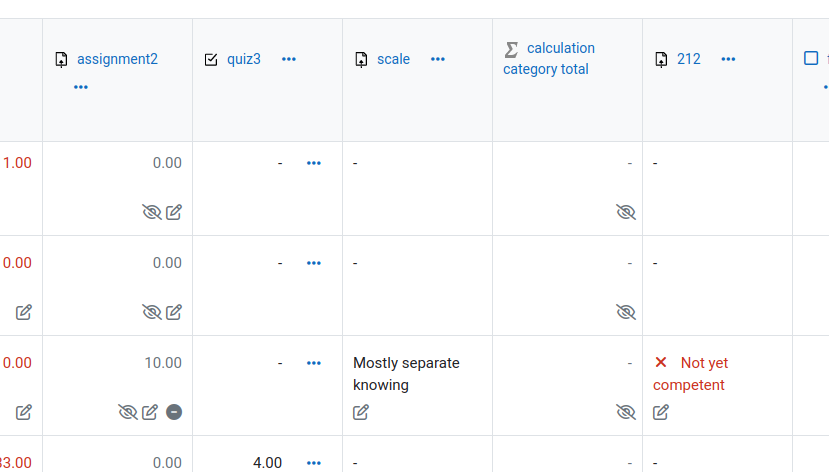Image resolution: width=829 pixels, height=472 pixels.
Task: Click the square icon in the rightmost header
Action: tap(811, 58)
